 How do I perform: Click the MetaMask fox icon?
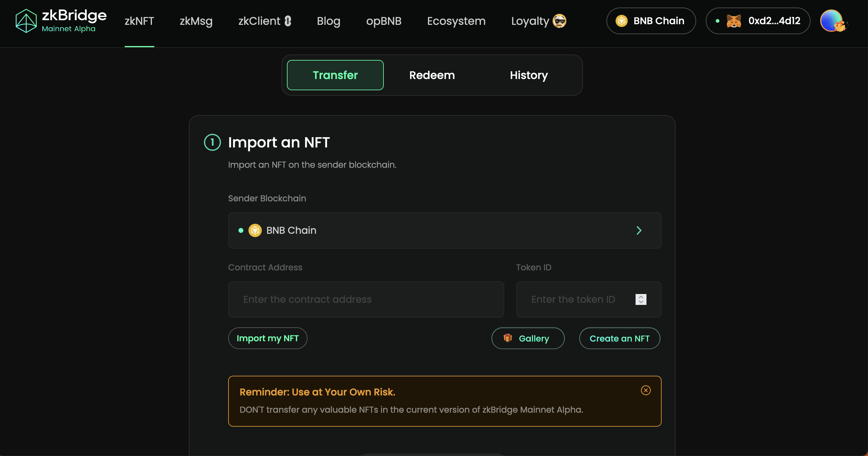(x=734, y=21)
